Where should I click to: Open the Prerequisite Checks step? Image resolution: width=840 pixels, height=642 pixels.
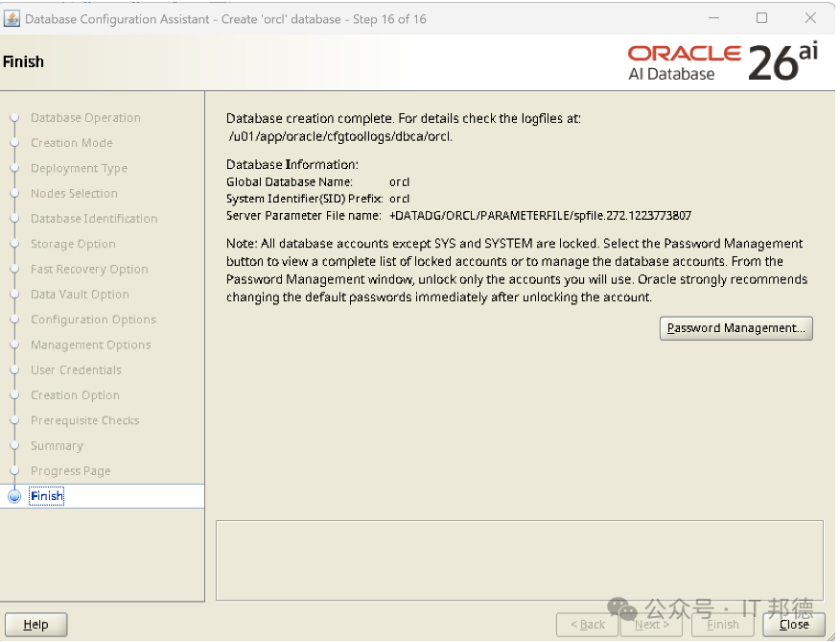click(84, 420)
